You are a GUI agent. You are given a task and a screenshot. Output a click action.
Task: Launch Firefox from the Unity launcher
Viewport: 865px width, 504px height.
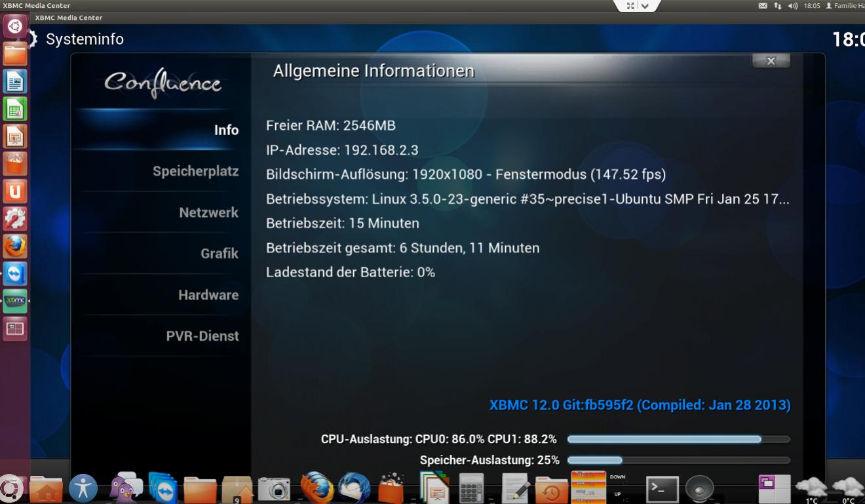[x=15, y=246]
